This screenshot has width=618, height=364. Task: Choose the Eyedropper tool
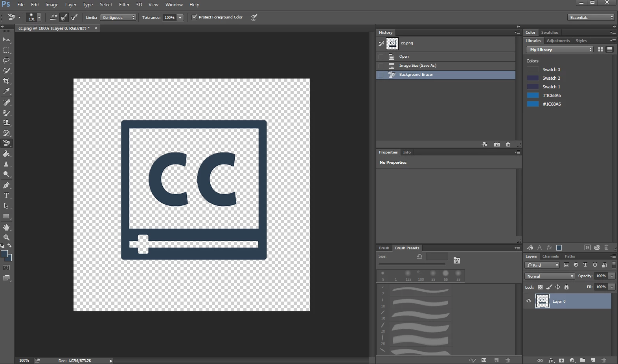[x=6, y=91]
